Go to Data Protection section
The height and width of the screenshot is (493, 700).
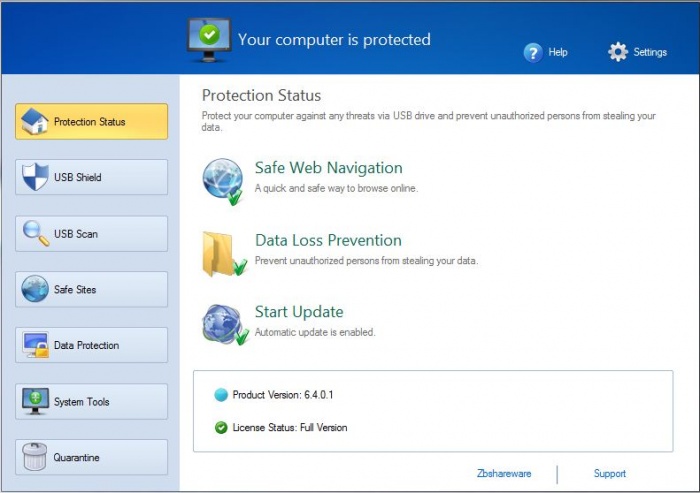pyautogui.click(x=92, y=345)
